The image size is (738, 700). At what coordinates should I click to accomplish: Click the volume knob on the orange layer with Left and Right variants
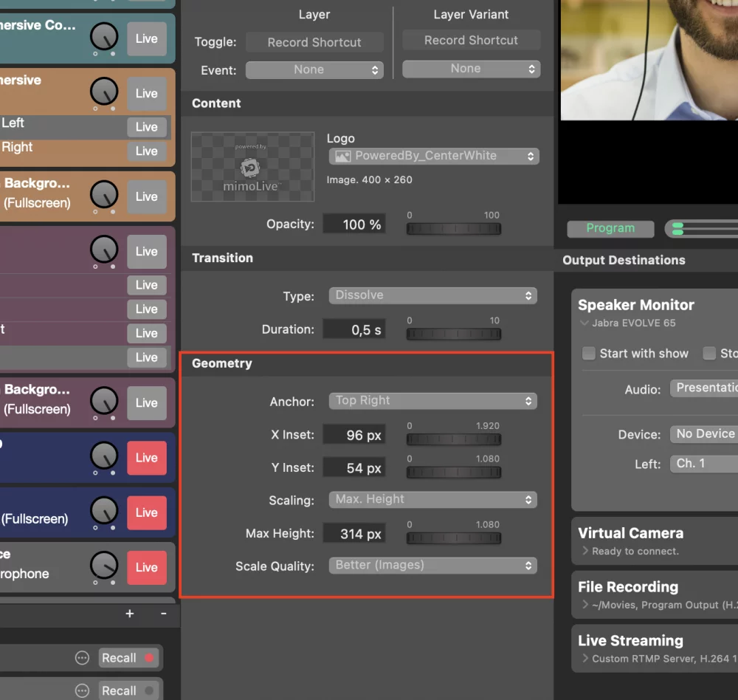coord(104,92)
